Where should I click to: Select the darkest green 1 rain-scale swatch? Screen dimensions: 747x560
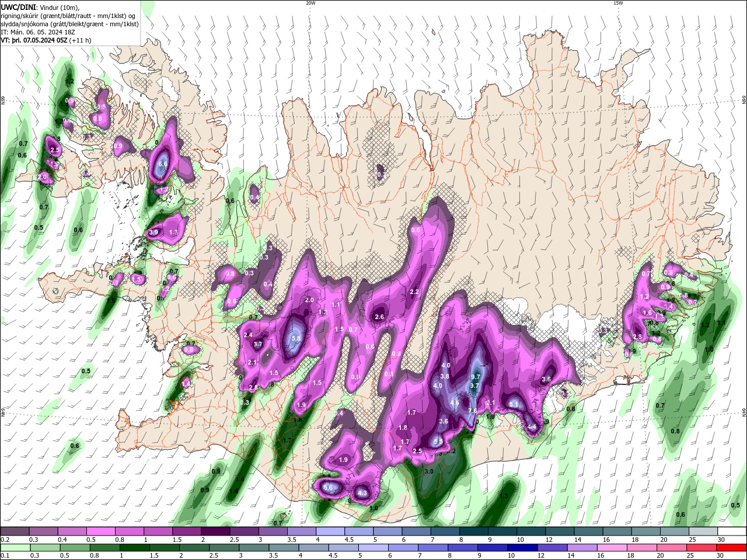tap(135, 548)
